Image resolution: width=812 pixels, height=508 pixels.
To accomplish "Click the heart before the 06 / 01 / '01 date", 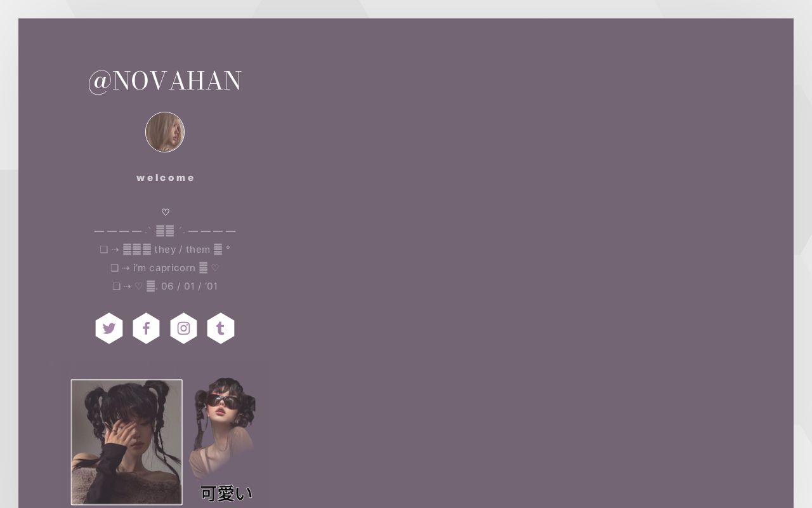I will click(139, 286).
